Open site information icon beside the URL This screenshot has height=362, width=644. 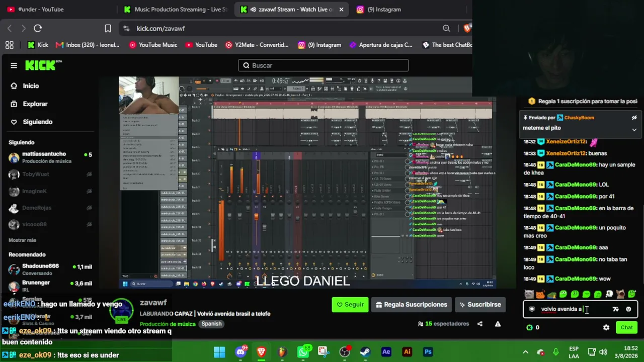pos(126,29)
